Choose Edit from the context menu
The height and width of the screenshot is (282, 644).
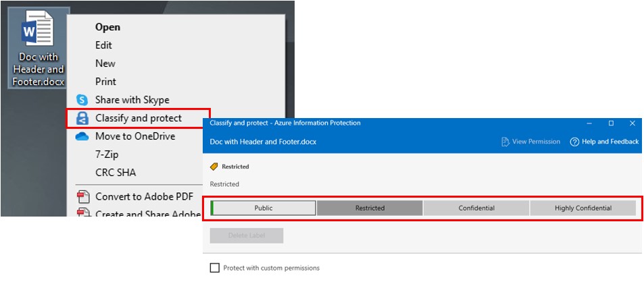[103, 45]
